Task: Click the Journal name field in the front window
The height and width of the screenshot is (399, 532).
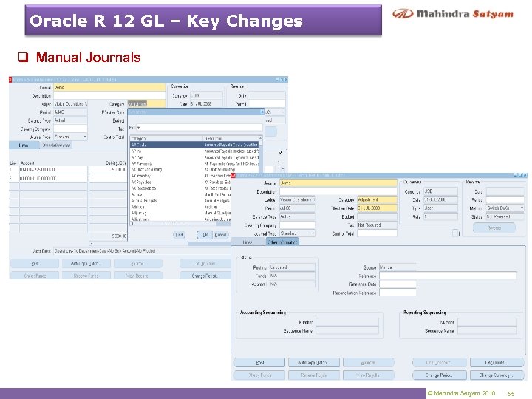Action: coord(338,183)
